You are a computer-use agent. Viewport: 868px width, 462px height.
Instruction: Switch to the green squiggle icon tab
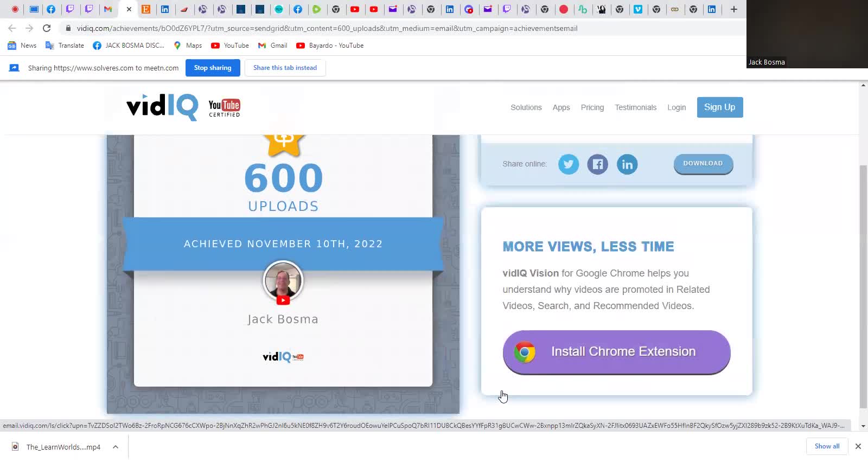click(583, 9)
